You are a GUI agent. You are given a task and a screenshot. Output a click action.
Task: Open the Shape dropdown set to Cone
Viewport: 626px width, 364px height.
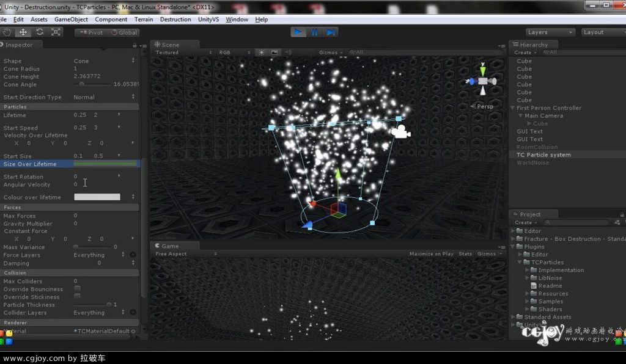coord(105,61)
